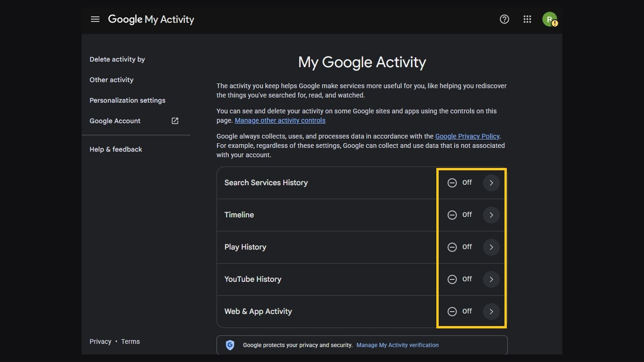Follow the Manage other activity controls link
The height and width of the screenshot is (362, 644).
click(280, 120)
